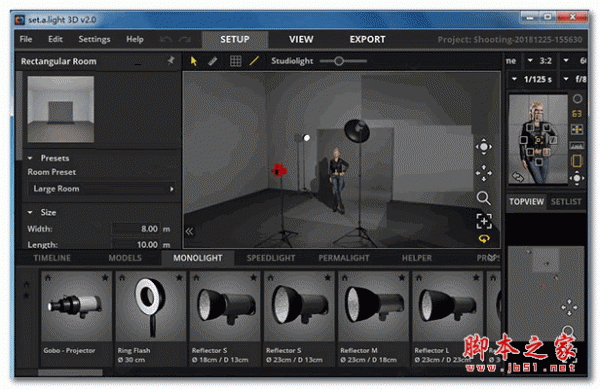Click home icon on Ring Flash card
The height and width of the screenshot is (389, 600).
click(122, 278)
